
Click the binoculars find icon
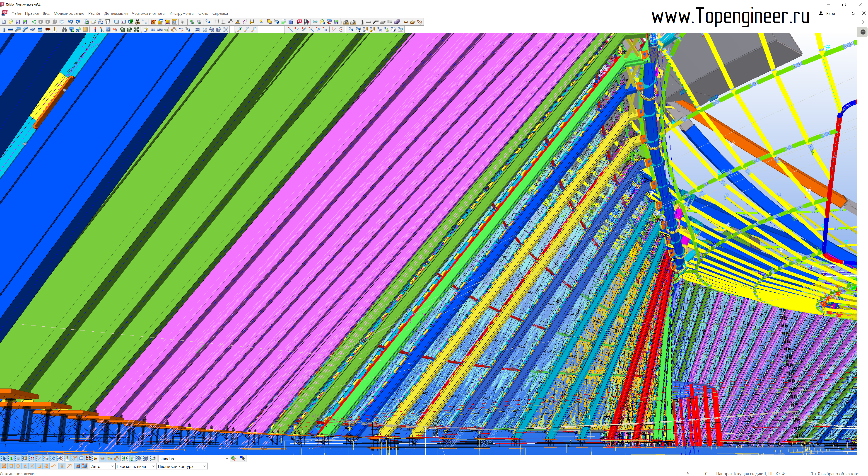coord(64,29)
